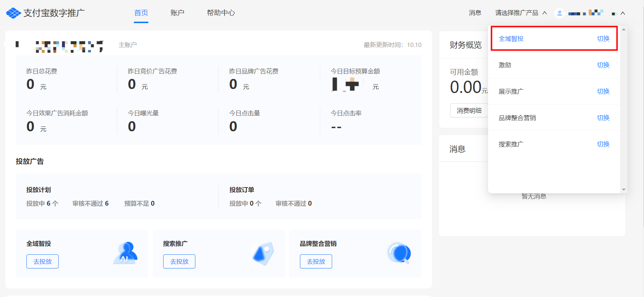Select 全域智投 in the product list
644x297 pixels.
pos(511,39)
